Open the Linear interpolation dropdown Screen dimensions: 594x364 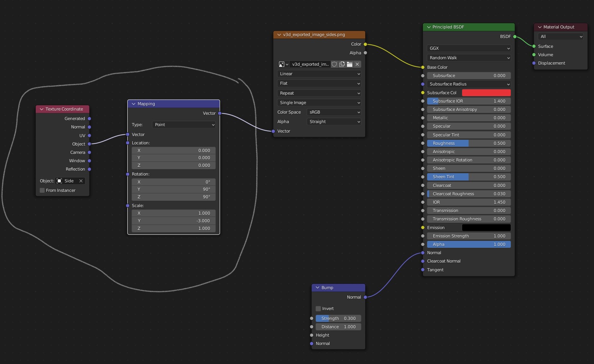point(319,74)
